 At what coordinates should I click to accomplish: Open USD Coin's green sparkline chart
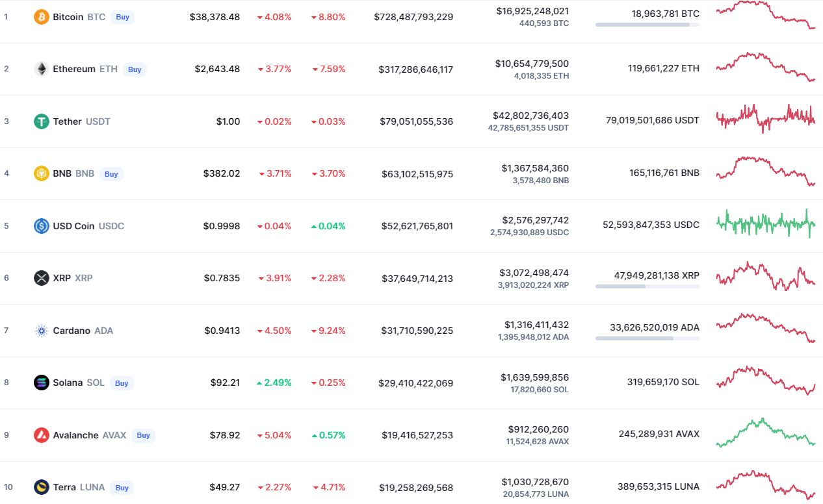click(x=765, y=223)
